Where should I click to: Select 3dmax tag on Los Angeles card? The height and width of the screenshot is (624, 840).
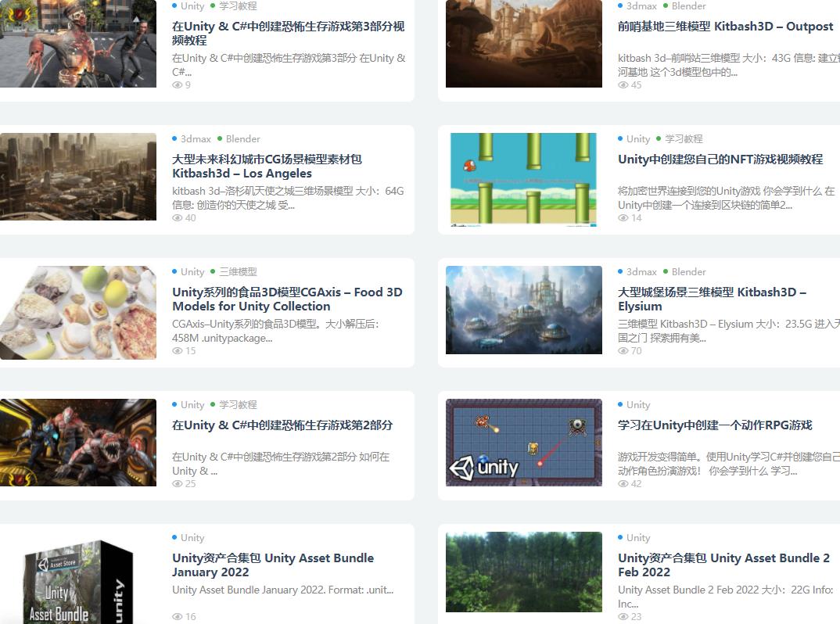click(x=196, y=138)
